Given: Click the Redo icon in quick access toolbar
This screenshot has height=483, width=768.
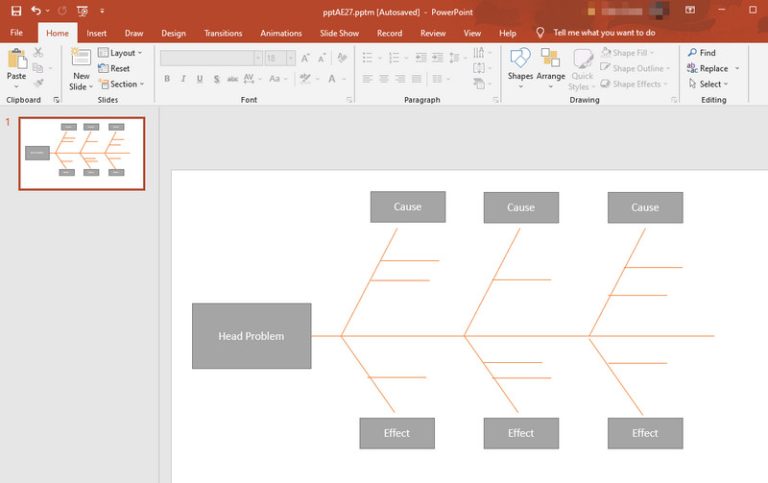Looking at the screenshot, I should click(x=62, y=11).
